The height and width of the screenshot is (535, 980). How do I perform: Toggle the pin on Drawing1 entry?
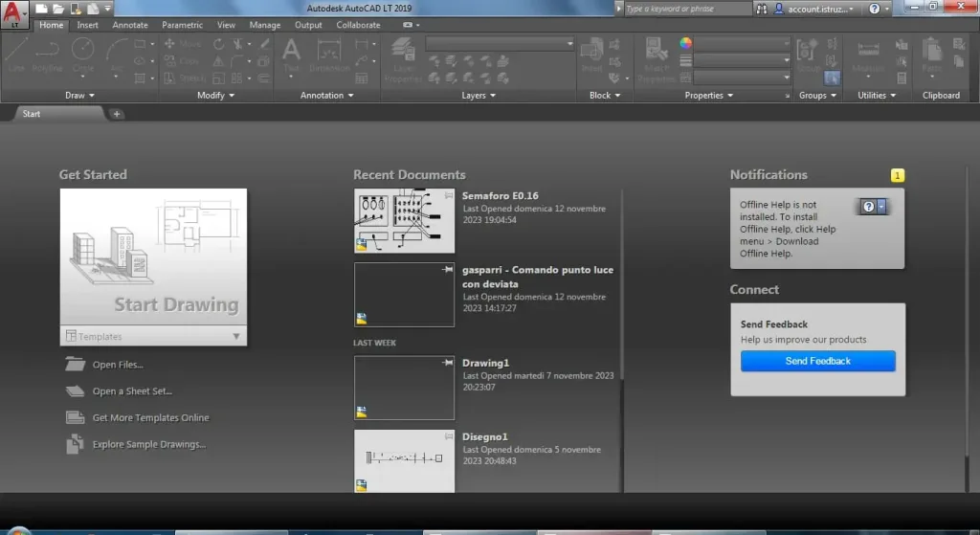click(x=447, y=363)
